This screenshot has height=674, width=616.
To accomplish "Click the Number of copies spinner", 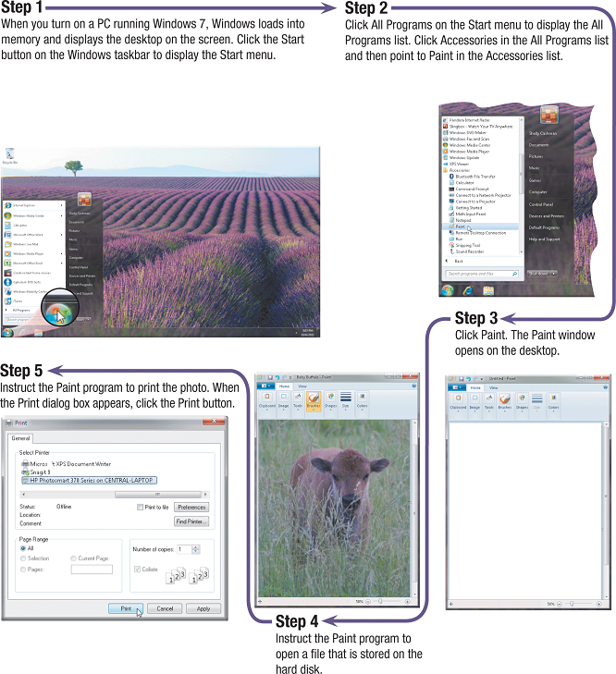I will pos(196,549).
